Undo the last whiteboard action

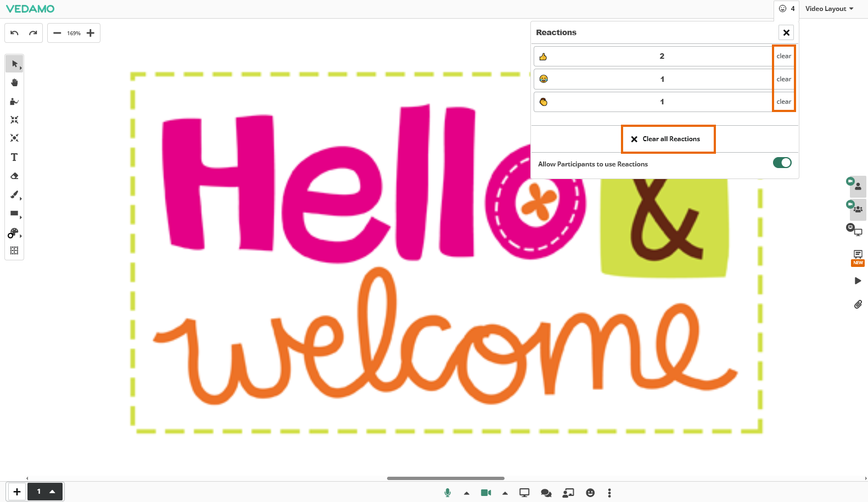tap(14, 33)
